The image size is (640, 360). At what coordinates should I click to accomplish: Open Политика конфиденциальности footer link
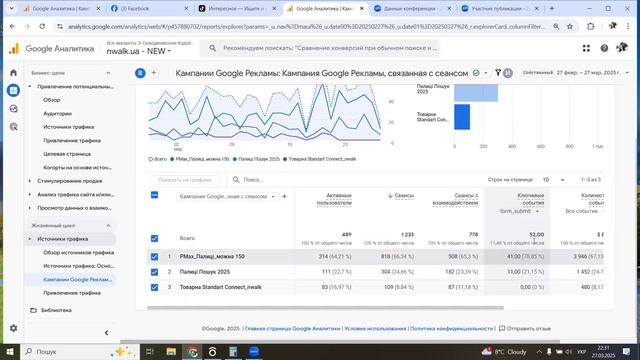click(x=451, y=328)
